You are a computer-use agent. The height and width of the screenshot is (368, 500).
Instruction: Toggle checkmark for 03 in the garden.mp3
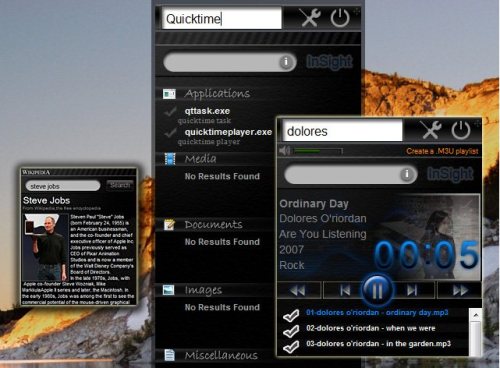tap(291, 346)
